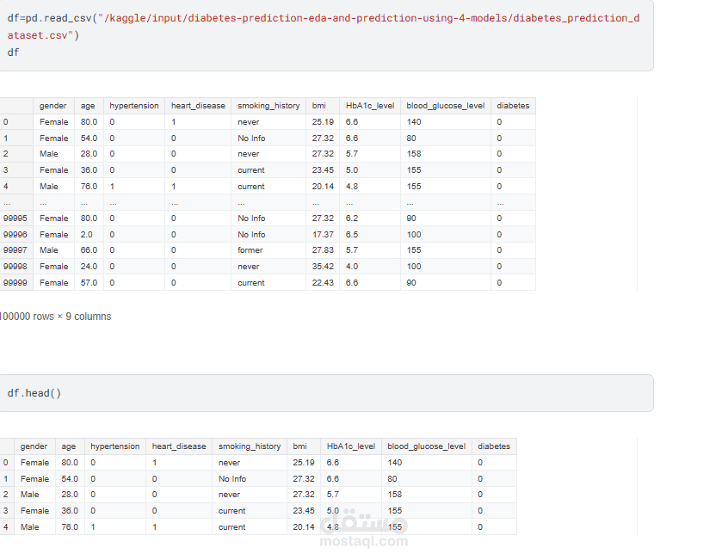Click the age value 66.0
728x560 pixels.
pos(89,250)
